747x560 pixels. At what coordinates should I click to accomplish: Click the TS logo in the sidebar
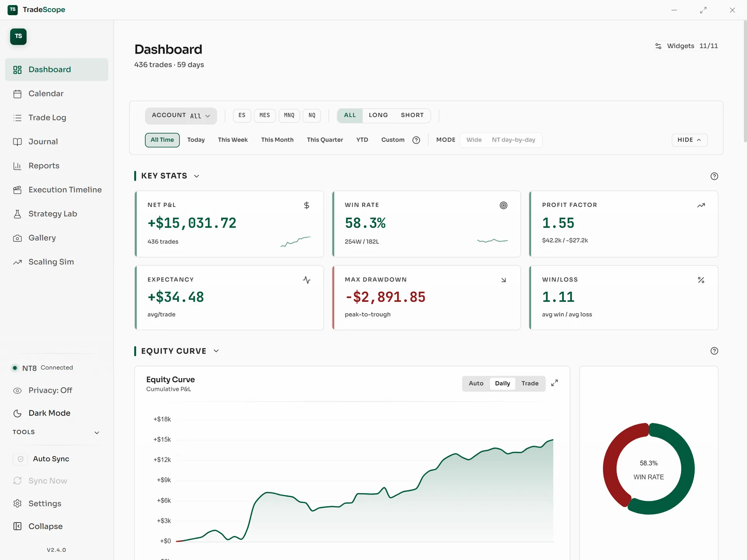point(18,37)
